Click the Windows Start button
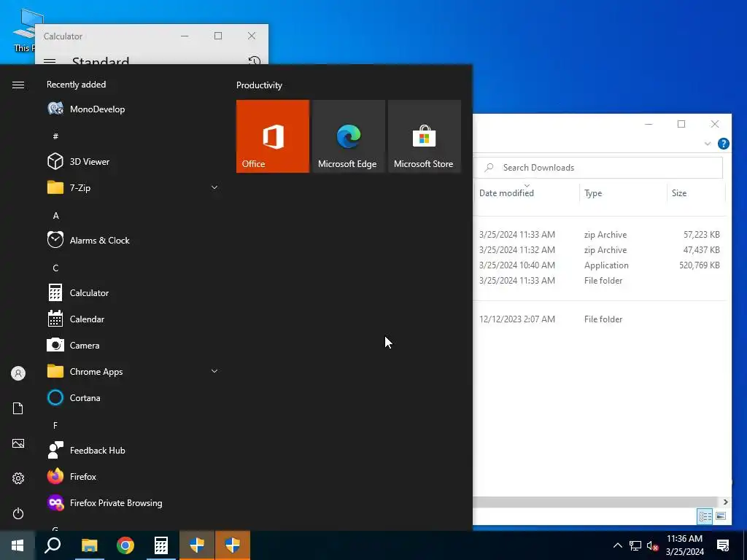 18,545
